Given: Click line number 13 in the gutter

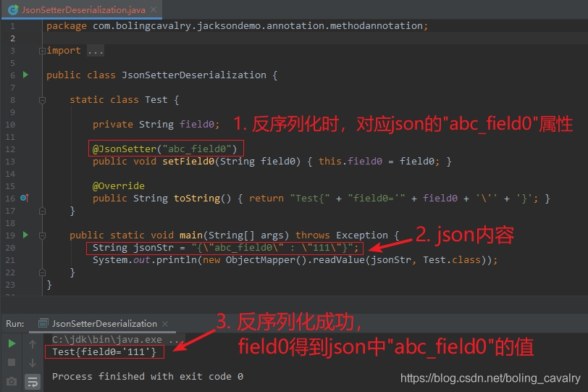Looking at the screenshot, I should pyautogui.click(x=10, y=162).
